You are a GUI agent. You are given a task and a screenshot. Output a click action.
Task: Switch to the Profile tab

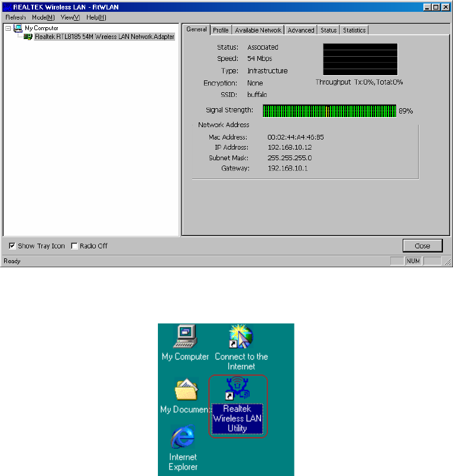coord(221,30)
